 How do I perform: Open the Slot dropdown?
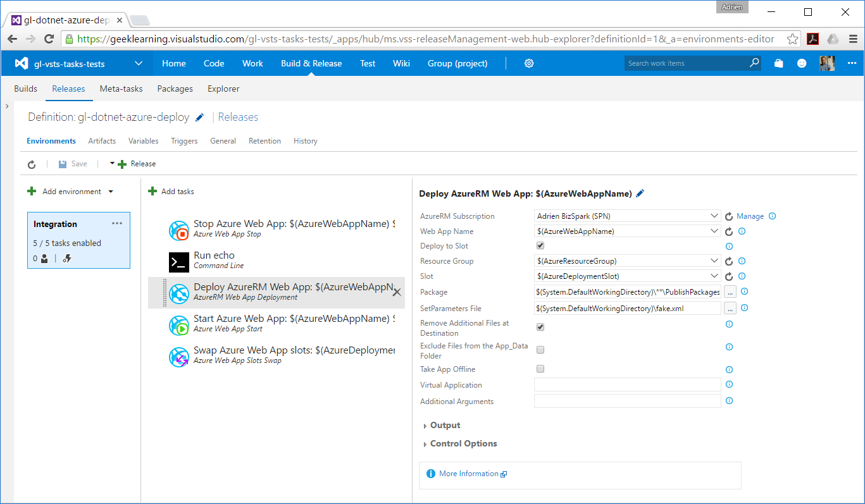pyautogui.click(x=714, y=276)
